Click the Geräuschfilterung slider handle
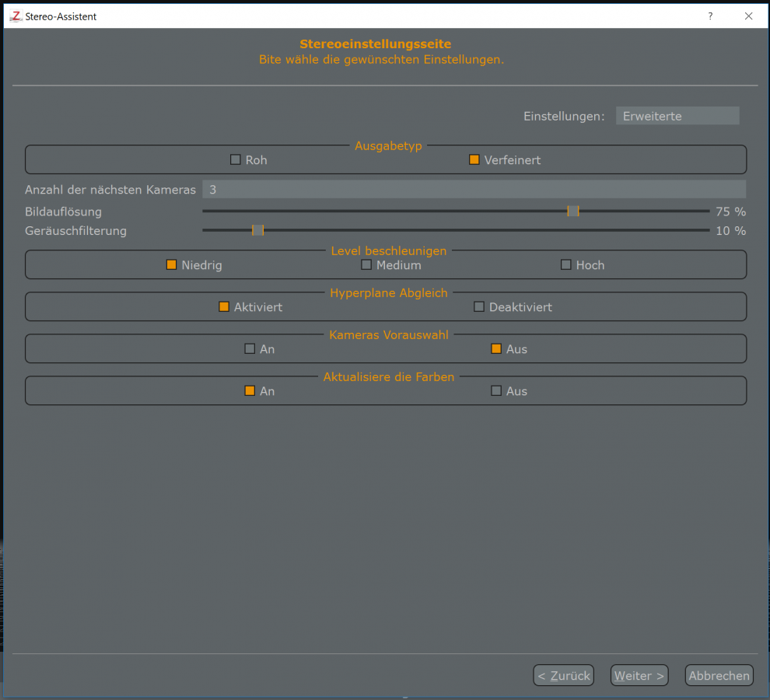This screenshot has width=770, height=700. click(x=258, y=230)
